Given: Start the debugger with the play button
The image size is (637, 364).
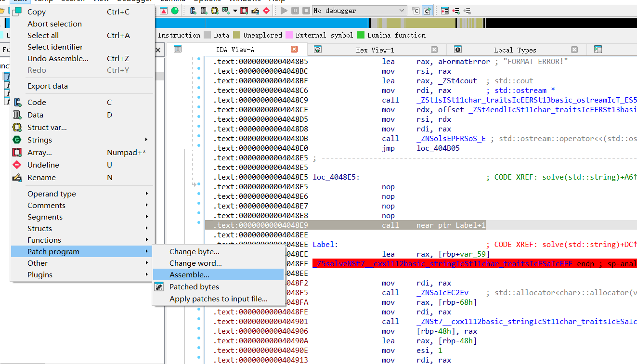Looking at the screenshot, I should [284, 11].
